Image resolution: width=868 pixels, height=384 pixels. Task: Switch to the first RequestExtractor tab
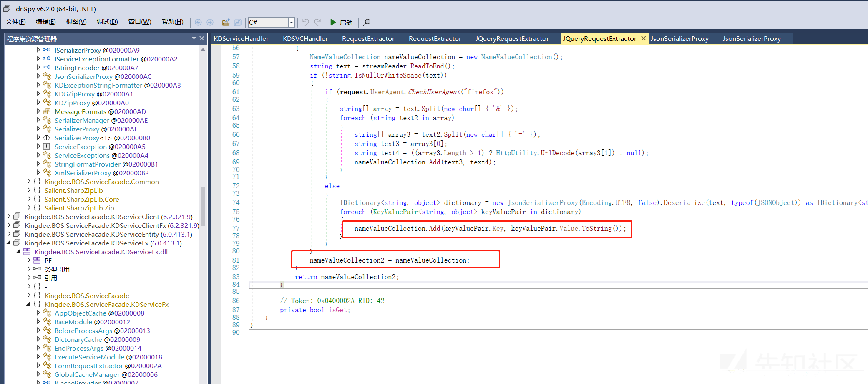coord(368,38)
